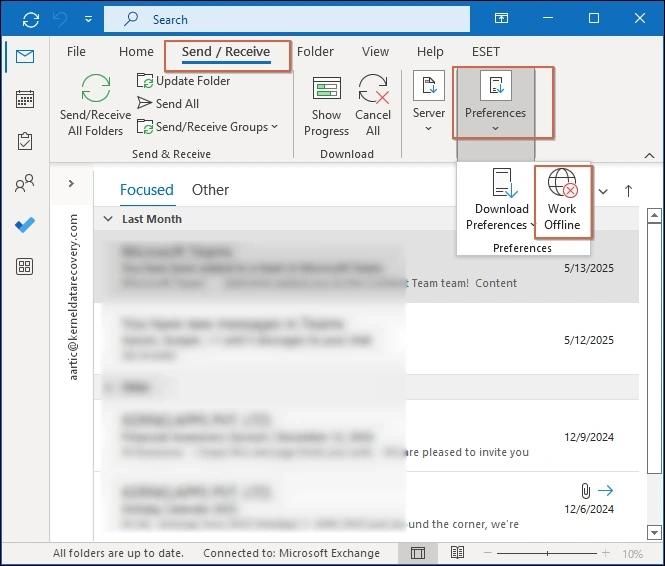Open the email dated 12/9/2024
The image size is (665, 566).
pos(366,436)
